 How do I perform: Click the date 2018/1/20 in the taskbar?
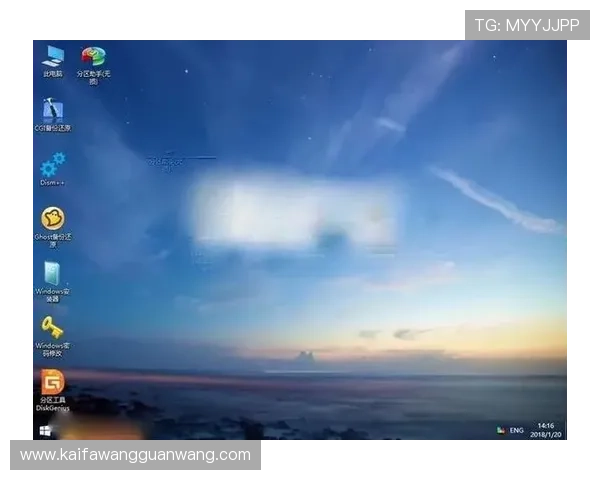[546, 434]
